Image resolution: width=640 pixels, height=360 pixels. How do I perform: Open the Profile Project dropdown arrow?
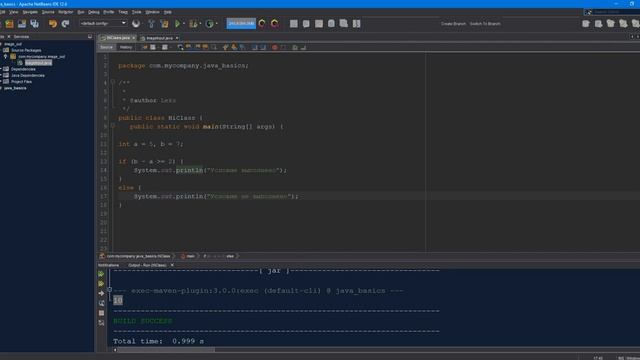(216, 24)
